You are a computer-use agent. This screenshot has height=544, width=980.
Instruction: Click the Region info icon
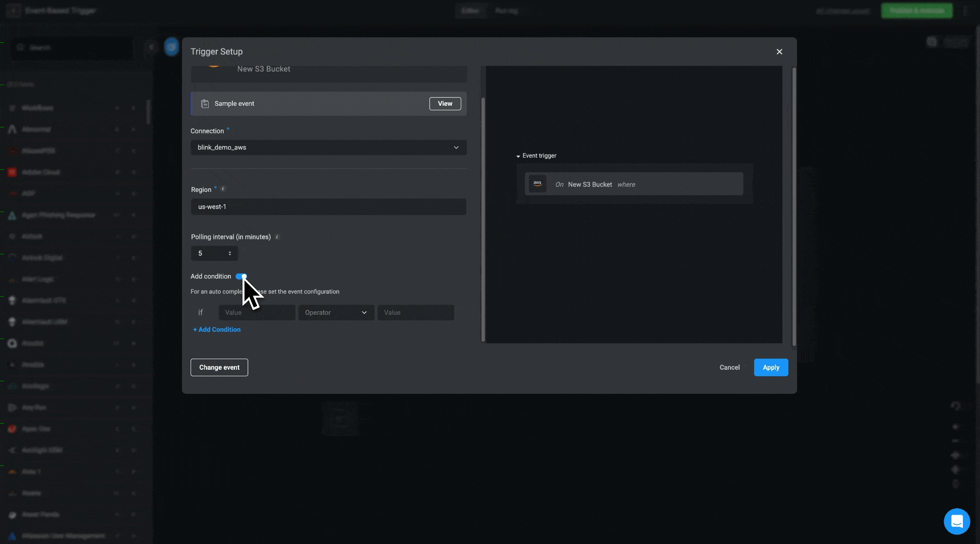[223, 189]
